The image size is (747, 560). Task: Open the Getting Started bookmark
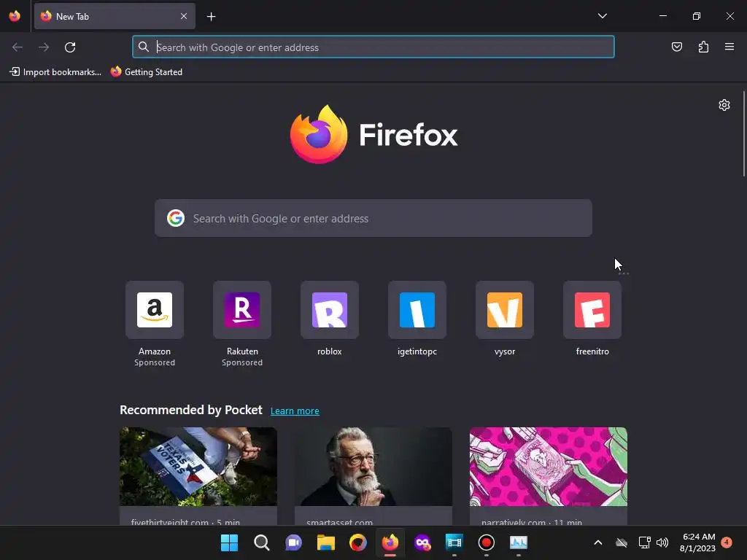coord(147,72)
